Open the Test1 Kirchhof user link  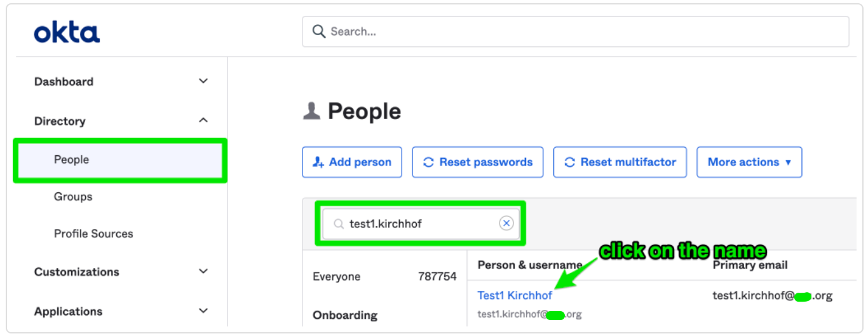(x=515, y=295)
